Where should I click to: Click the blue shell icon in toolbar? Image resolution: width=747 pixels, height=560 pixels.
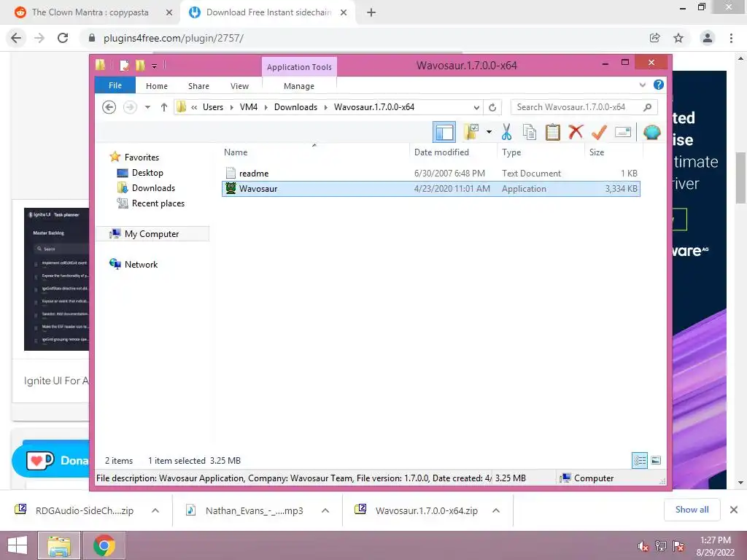click(x=651, y=132)
